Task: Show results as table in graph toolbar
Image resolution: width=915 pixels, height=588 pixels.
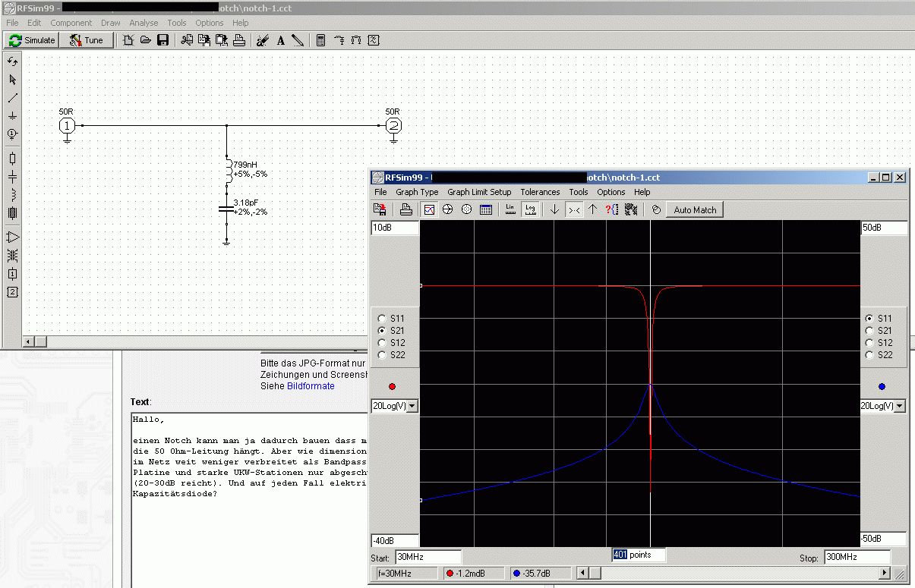Action: [486, 209]
